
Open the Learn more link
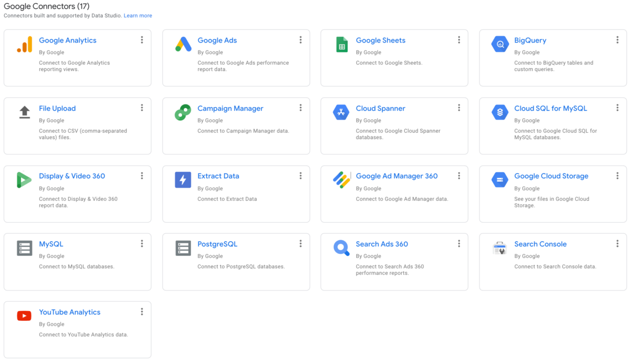138,15
